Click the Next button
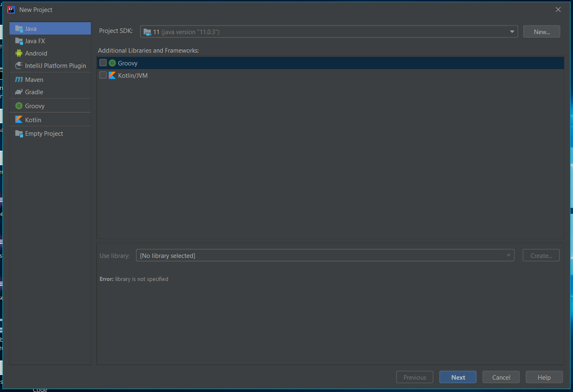This screenshot has width=573, height=392. pos(458,377)
